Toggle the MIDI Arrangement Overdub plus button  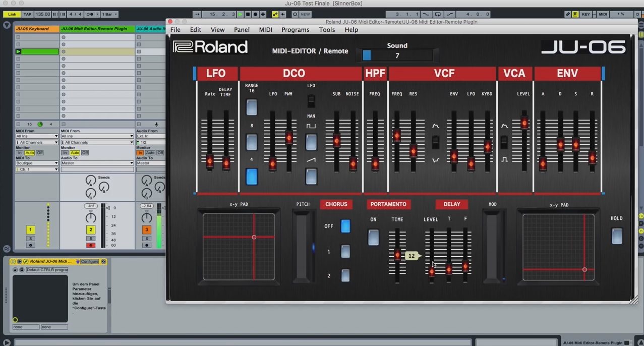[x=263, y=14]
